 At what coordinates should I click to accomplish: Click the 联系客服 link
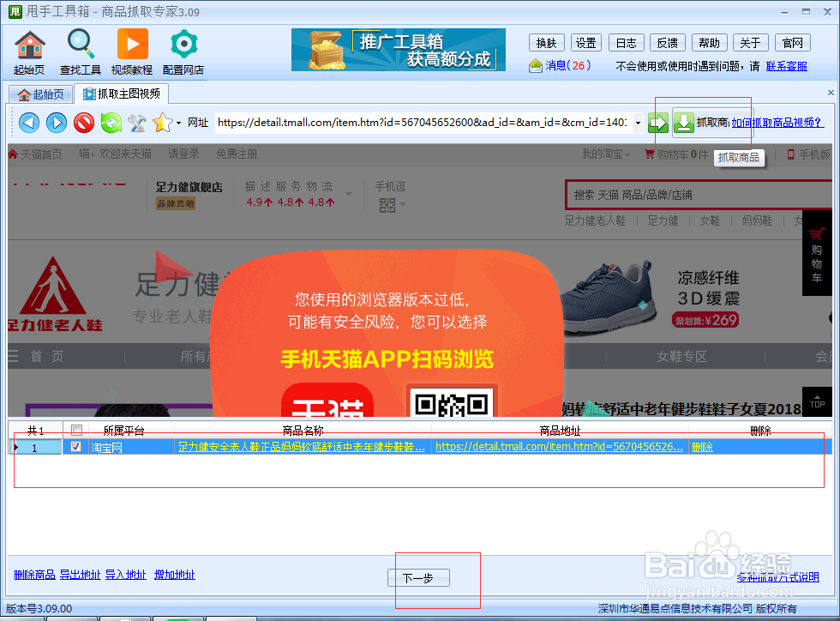(787, 66)
